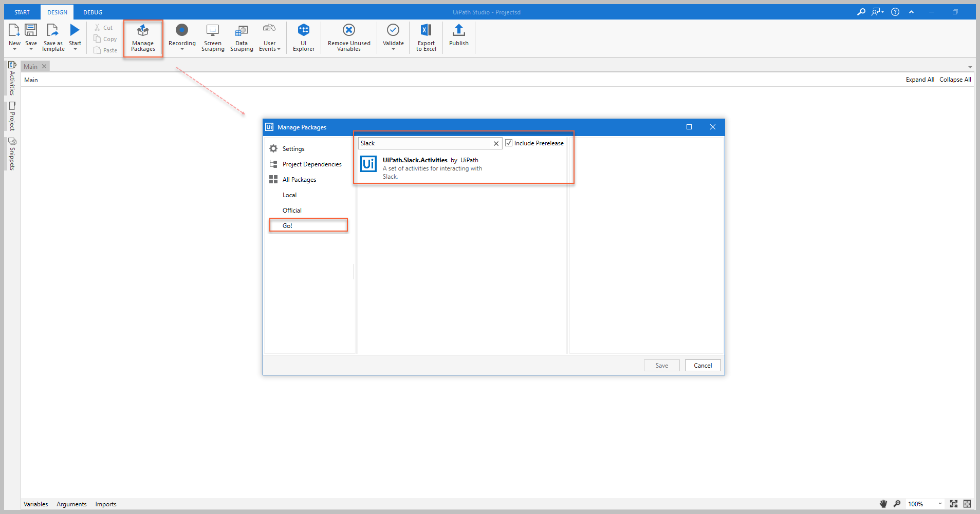This screenshot has width=980, height=514.
Task: Click Export to Excel
Action: point(426,37)
